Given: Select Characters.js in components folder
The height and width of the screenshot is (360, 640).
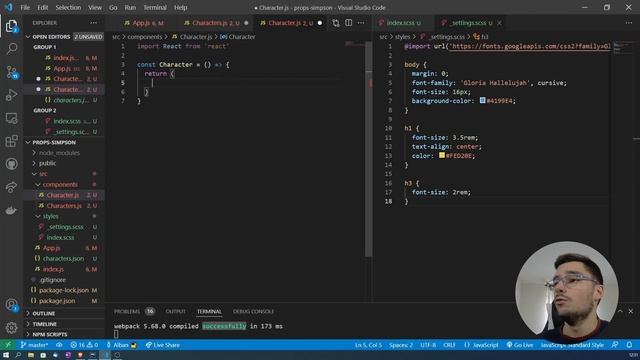Looking at the screenshot, I should pos(64,206).
